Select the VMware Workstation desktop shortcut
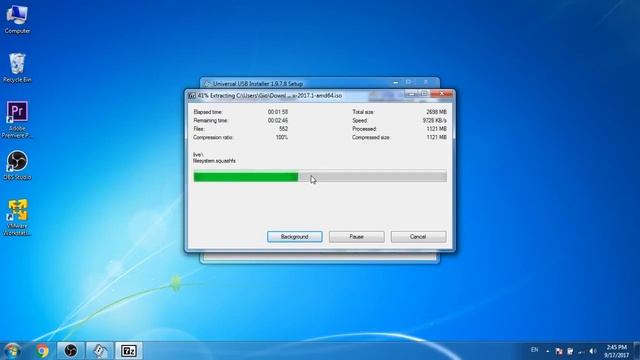 (17, 217)
